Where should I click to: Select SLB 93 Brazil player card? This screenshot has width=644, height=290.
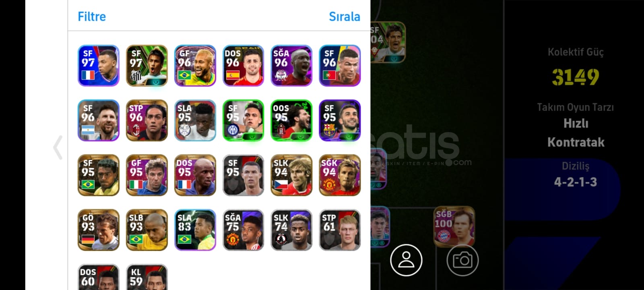pyautogui.click(x=147, y=230)
